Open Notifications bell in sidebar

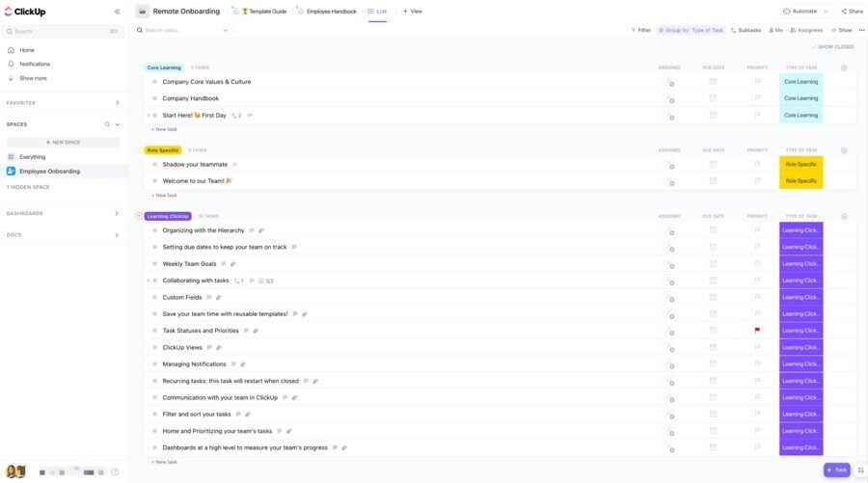click(11, 65)
